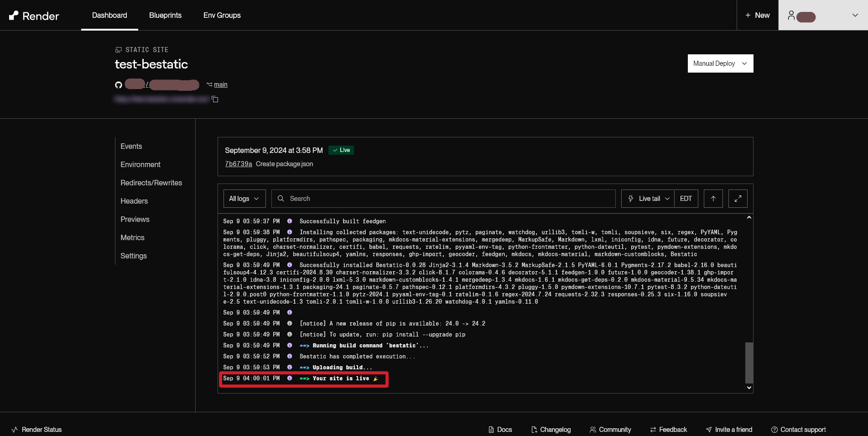Viewport: 868px width, 436px height.
Task: Open commit 7b6739a link
Action: [x=238, y=164]
